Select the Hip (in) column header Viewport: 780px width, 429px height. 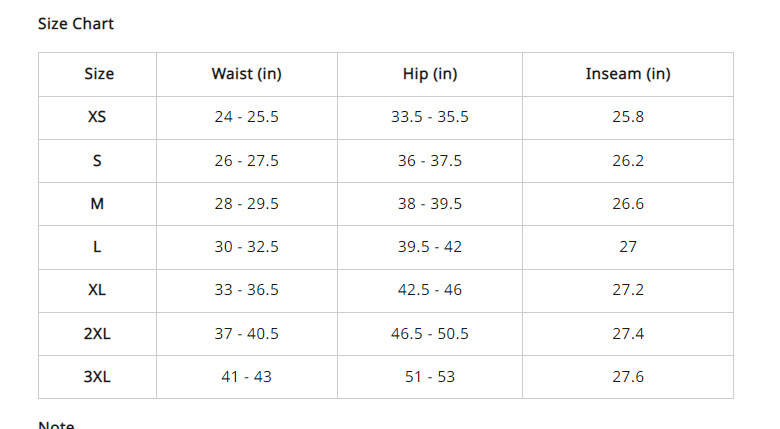click(429, 74)
